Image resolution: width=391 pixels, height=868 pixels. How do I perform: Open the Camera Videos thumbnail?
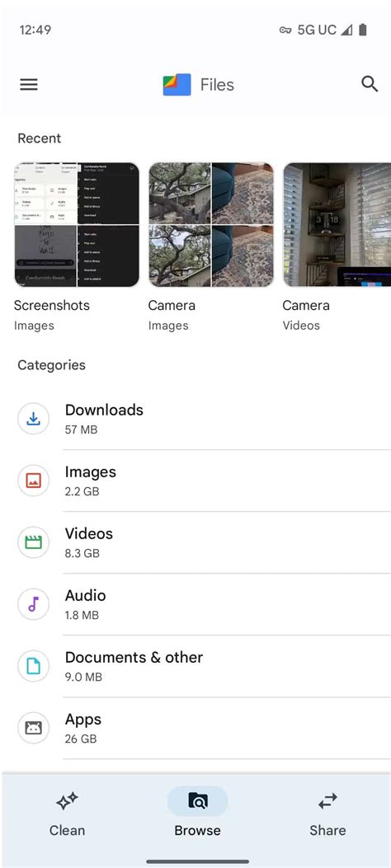pyautogui.click(x=337, y=225)
